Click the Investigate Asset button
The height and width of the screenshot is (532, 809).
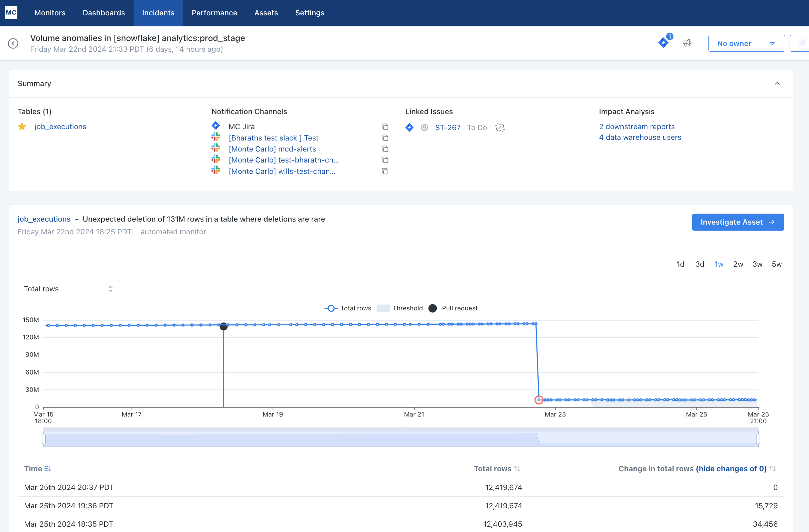pos(738,222)
